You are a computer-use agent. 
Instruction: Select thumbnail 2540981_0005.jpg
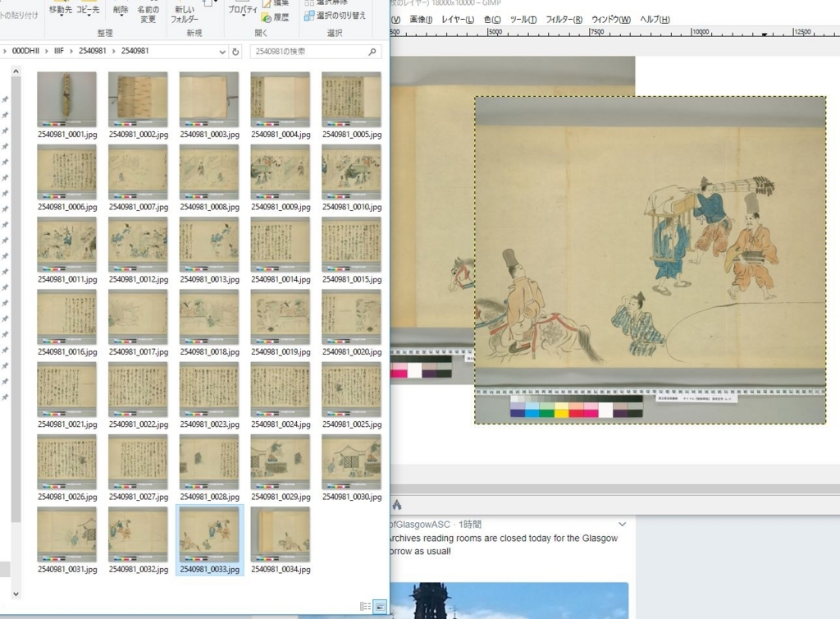tap(351, 99)
